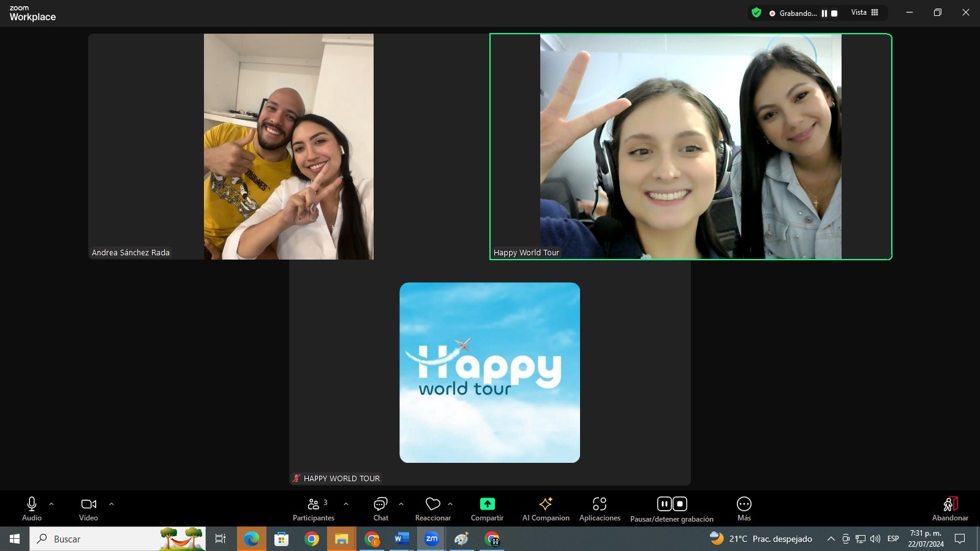Open the Participantes panel

[x=314, y=509]
